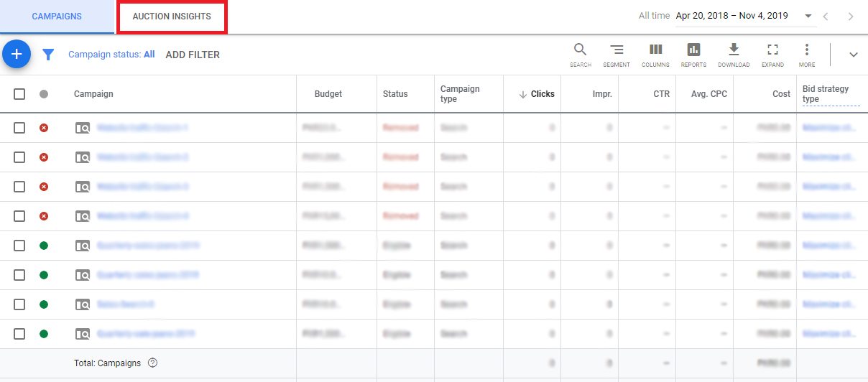This screenshot has height=382, width=868.
Task: Click the blue plus new campaign button
Action: pos(17,55)
